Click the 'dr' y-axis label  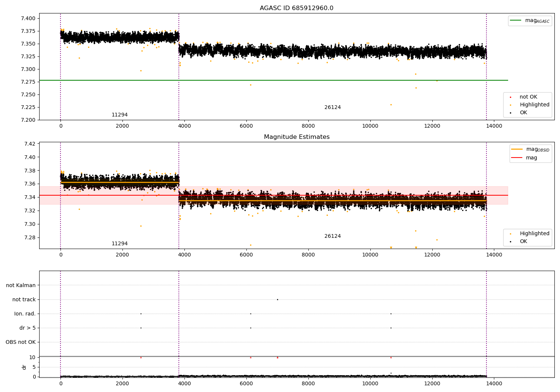point(24,367)
